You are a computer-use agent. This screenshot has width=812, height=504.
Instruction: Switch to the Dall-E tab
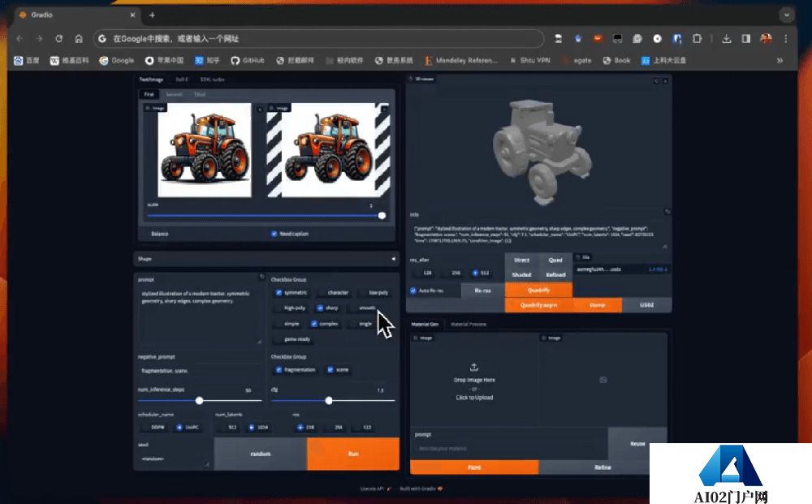[x=181, y=80]
